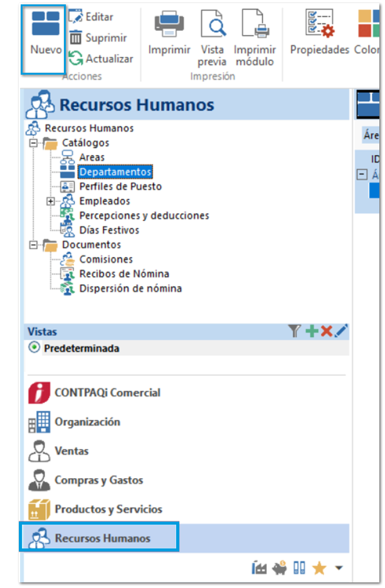The width and height of the screenshot is (385, 588).
Task: Open the Ventas module
Action: 58,451
